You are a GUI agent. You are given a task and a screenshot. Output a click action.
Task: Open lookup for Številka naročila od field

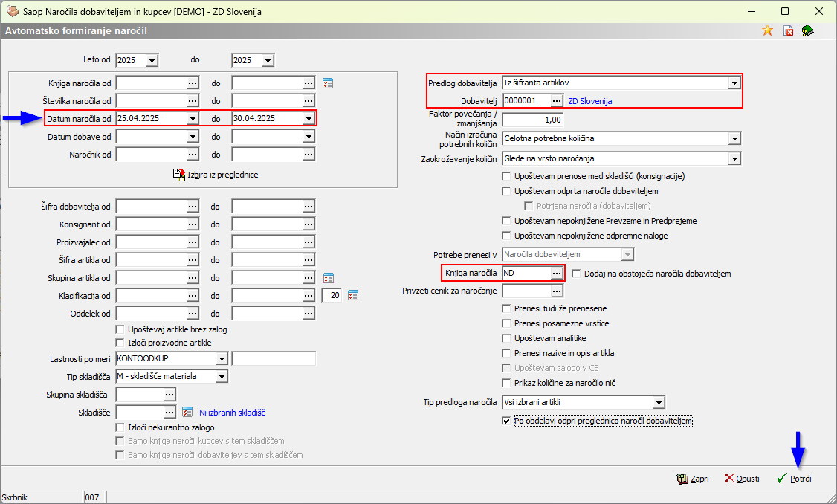(x=193, y=101)
